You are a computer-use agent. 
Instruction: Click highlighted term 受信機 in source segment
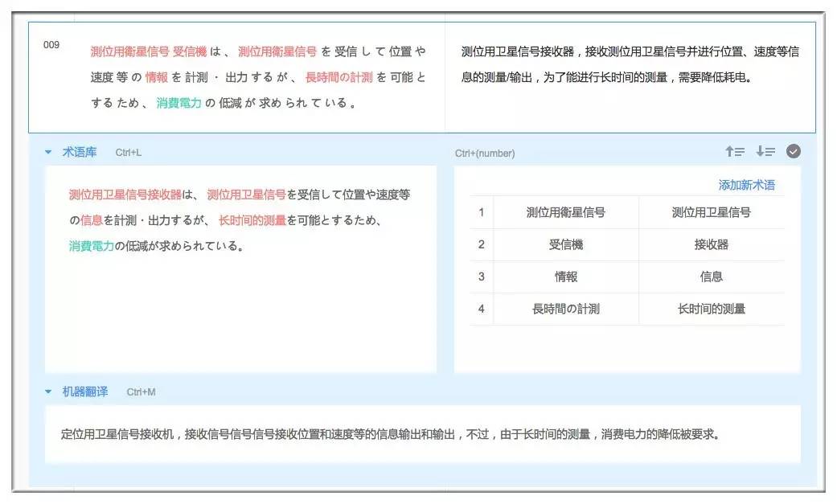pyautogui.click(x=189, y=51)
